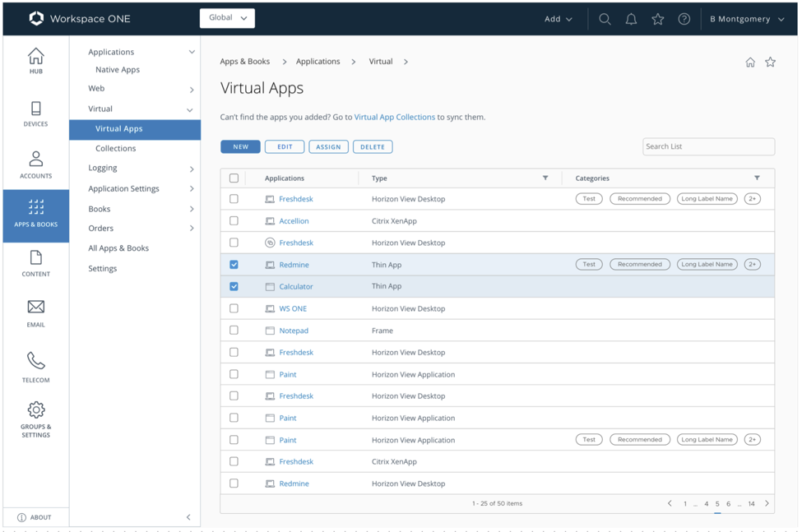Filter the Categories column
The width and height of the screenshot is (802, 532).
[757, 178]
